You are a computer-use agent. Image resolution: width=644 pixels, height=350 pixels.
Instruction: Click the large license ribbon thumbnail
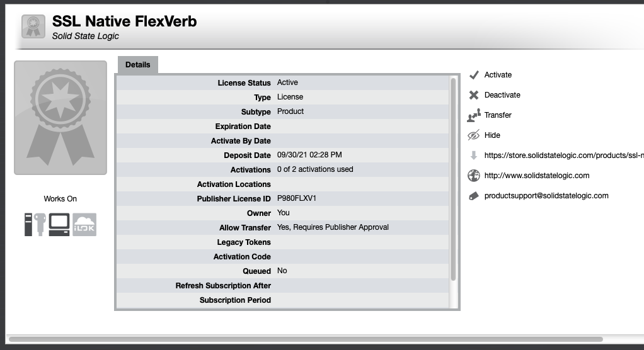(60, 118)
